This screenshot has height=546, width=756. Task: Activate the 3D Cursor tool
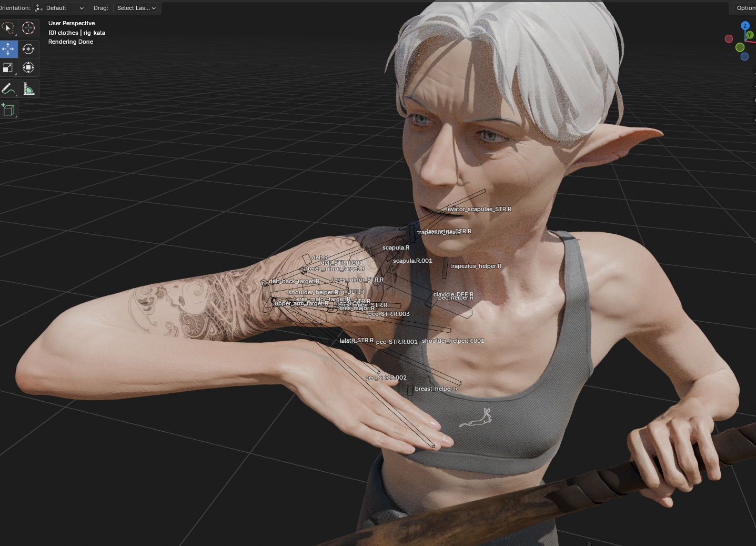(28, 28)
